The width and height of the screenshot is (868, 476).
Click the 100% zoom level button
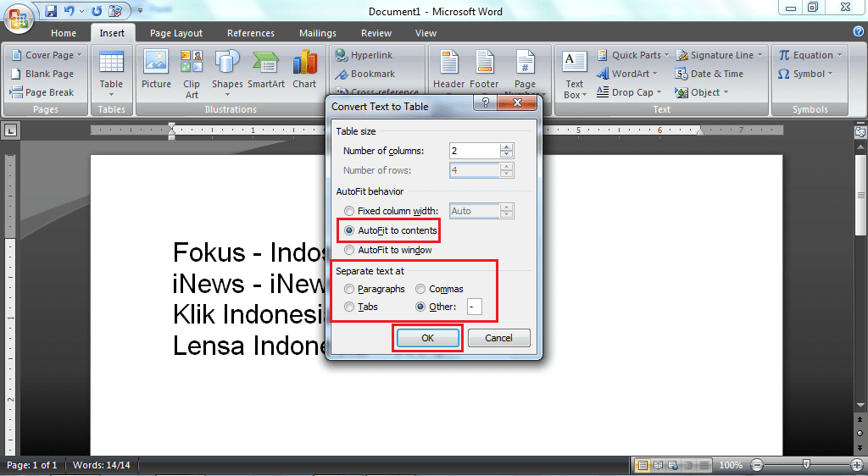pyautogui.click(x=731, y=465)
